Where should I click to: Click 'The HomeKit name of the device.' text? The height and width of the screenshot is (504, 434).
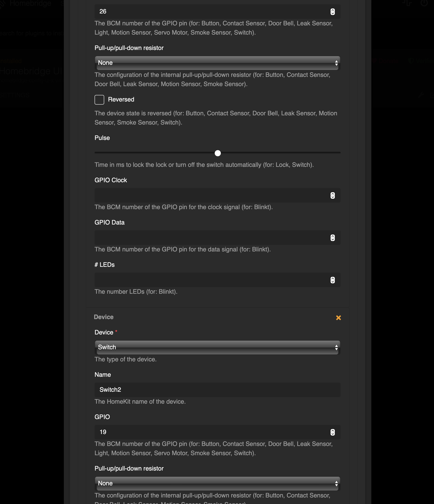click(x=140, y=402)
